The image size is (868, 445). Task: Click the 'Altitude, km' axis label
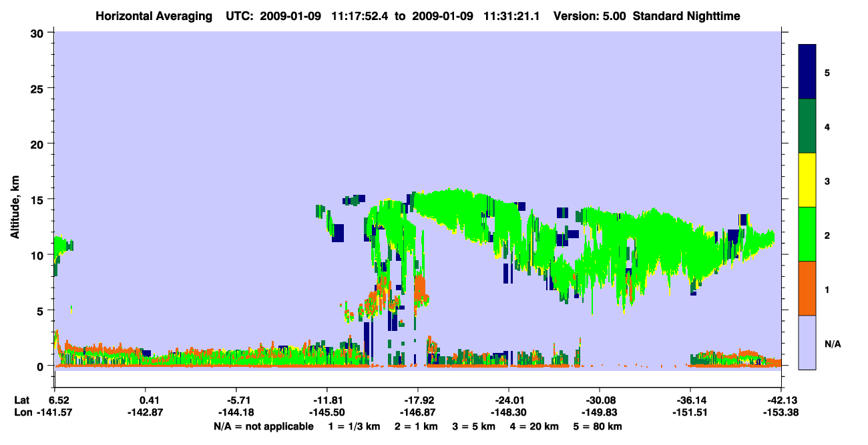coord(15,207)
